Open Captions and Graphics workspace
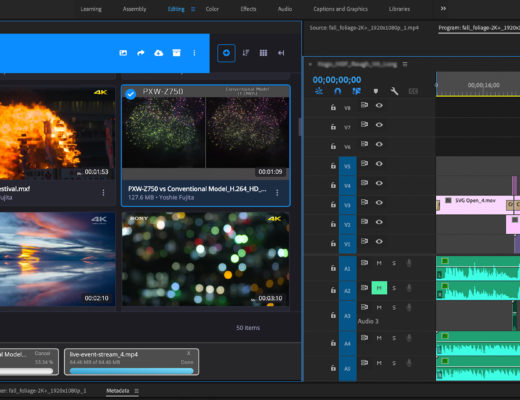The width and height of the screenshot is (520, 400). tap(340, 9)
